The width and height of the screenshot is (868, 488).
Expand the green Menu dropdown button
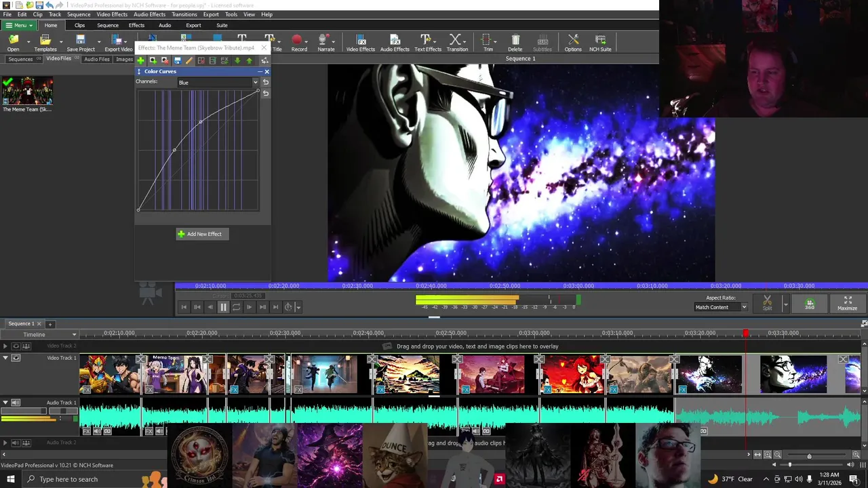click(x=18, y=25)
